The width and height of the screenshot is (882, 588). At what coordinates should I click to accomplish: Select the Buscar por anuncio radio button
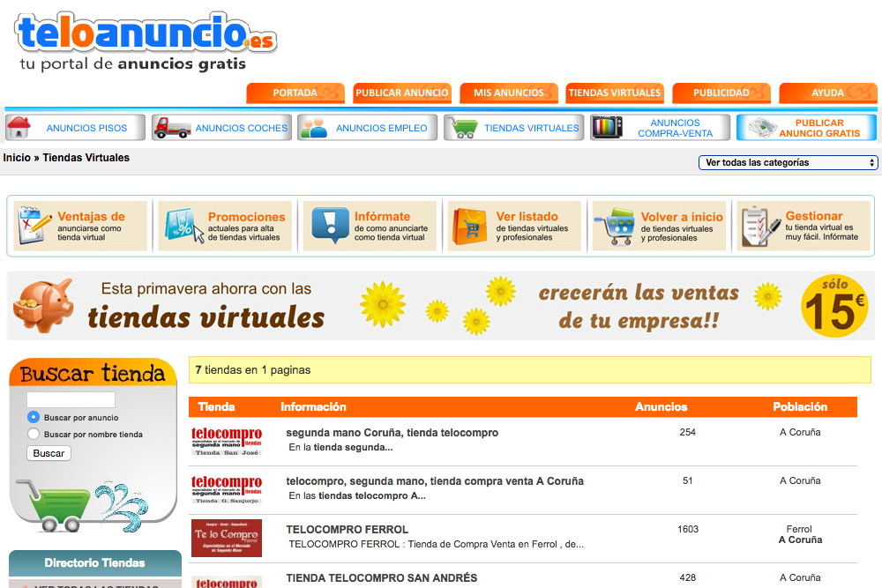tap(34, 417)
